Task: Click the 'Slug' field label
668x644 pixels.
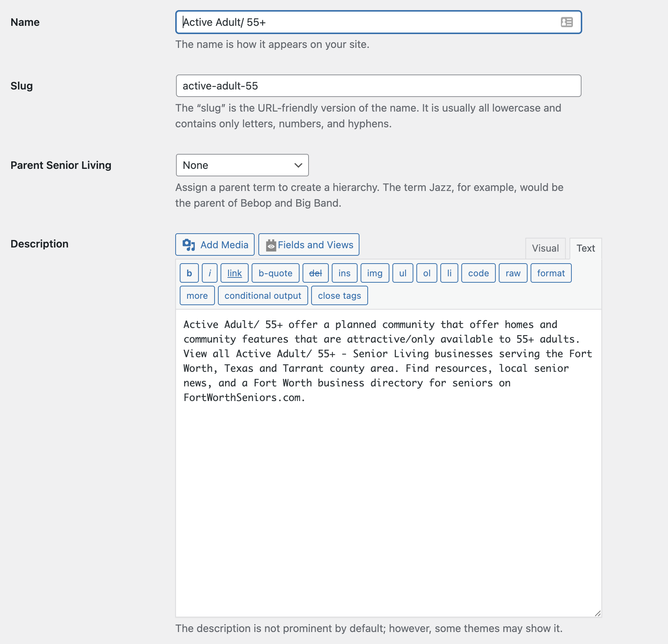Action: pyautogui.click(x=22, y=86)
